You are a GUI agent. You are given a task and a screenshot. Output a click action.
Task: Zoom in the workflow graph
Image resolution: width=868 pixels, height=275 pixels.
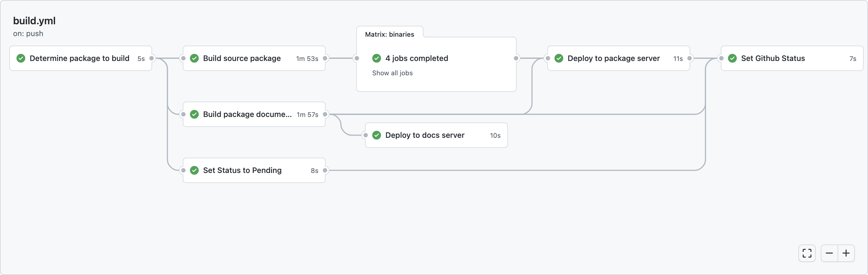(846, 253)
